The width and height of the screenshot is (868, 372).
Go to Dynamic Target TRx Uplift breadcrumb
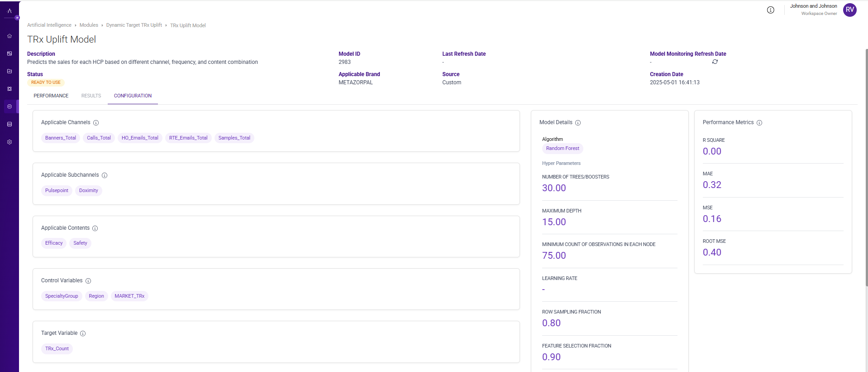[x=134, y=25]
